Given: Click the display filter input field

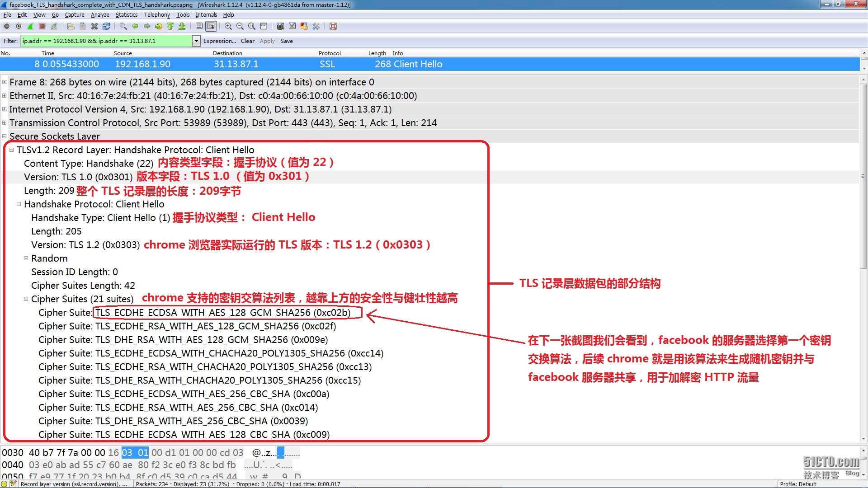Looking at the screenshot, I should click(x=106, y=41).
